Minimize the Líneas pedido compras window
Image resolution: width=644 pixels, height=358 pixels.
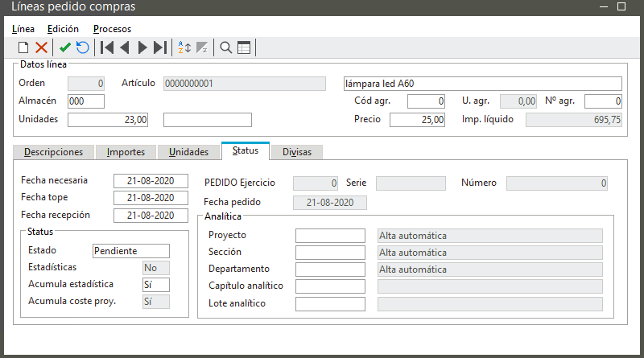coord(603,7)
